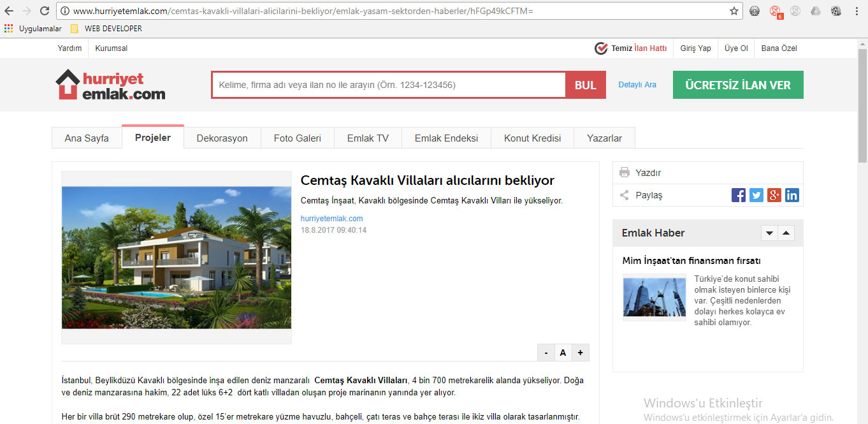The image size is (868, 424).
Task: Open the red extension with badge 6
Action: coord(776,11)
